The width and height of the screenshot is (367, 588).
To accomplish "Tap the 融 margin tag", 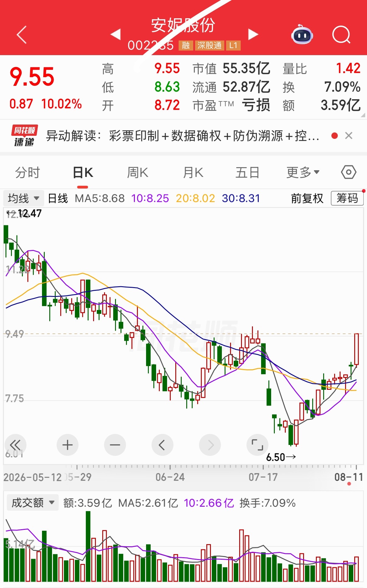I will 186,45.
